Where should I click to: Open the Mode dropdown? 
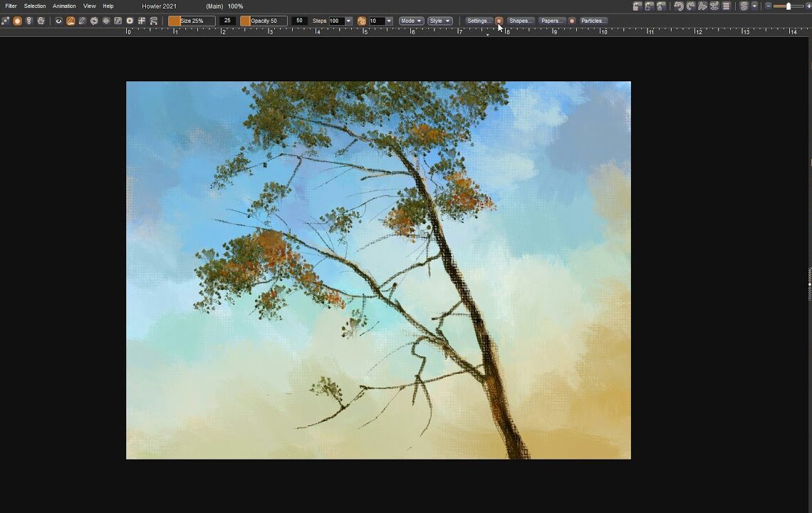(411, 21)
